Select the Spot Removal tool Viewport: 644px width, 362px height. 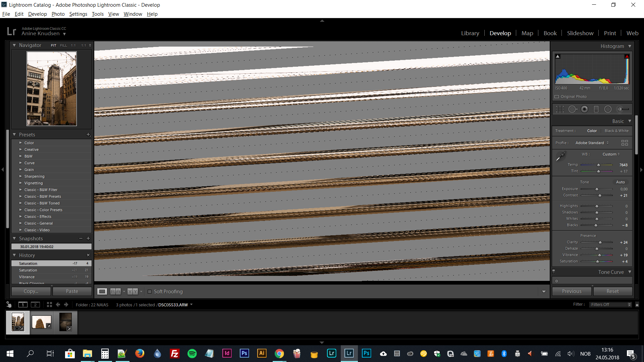[x=573, y=109]
